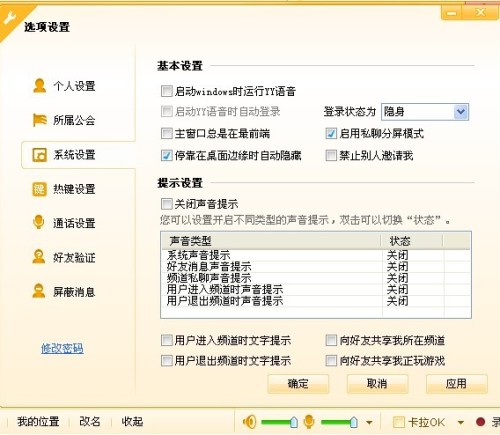
Task: Open 所属公会 guild flag icon
Action: point(40,120)
